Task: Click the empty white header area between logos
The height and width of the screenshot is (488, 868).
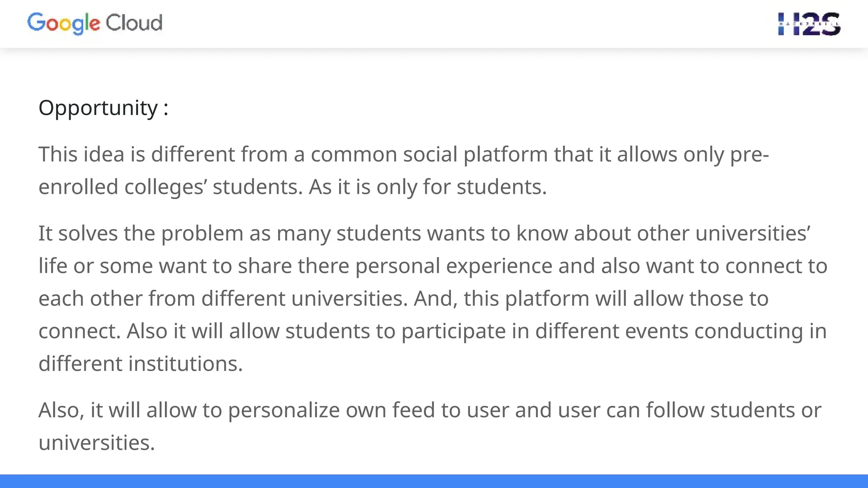Action: coord(466,24)
